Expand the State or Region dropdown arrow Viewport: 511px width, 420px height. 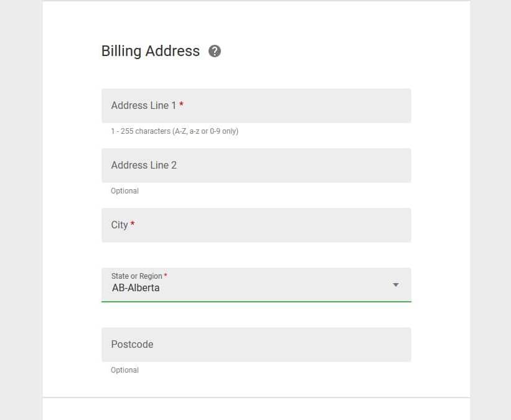(x=396, y=285)
